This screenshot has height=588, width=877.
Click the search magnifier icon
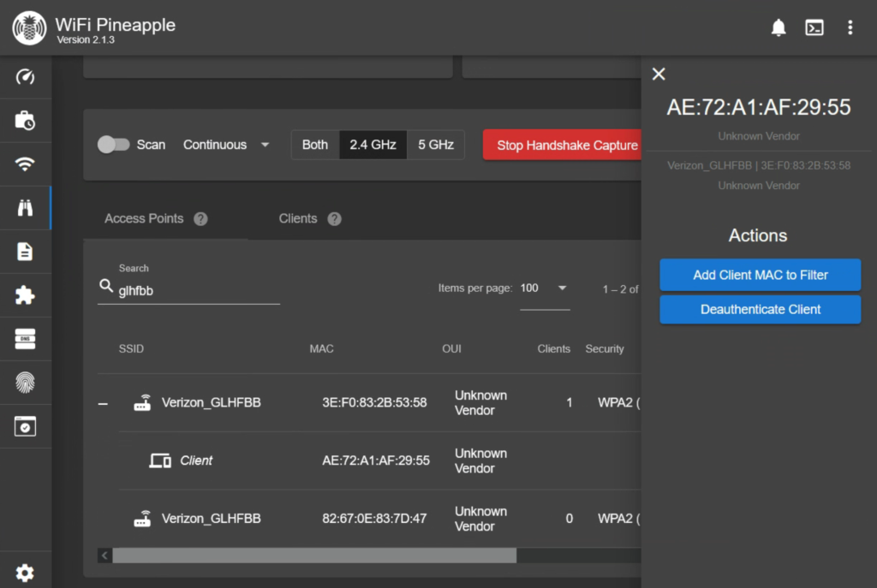105,286
